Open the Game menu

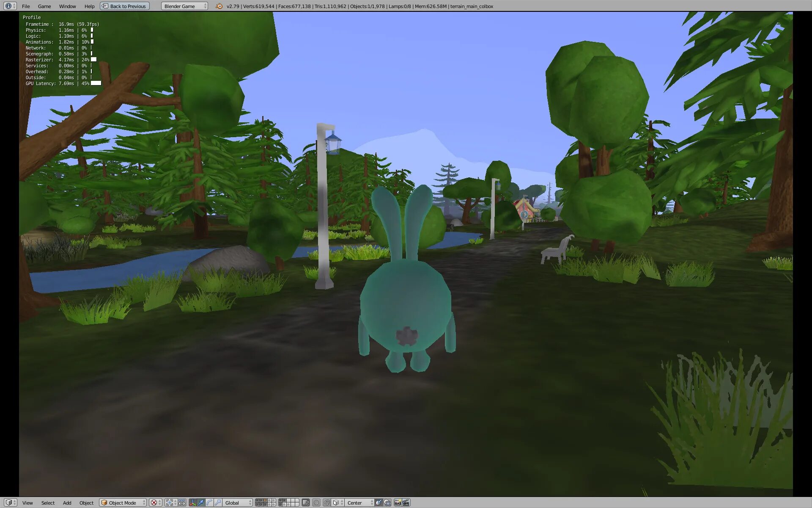44,6
